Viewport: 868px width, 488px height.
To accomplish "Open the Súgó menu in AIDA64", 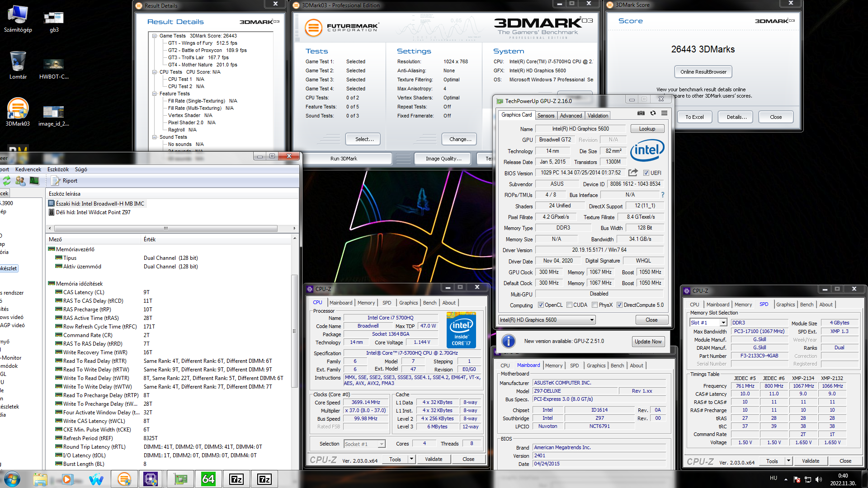I will pos(81,169).
